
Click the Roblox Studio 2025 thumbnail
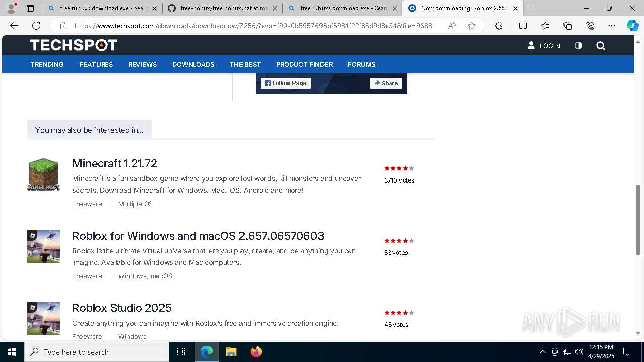point(43,318)
